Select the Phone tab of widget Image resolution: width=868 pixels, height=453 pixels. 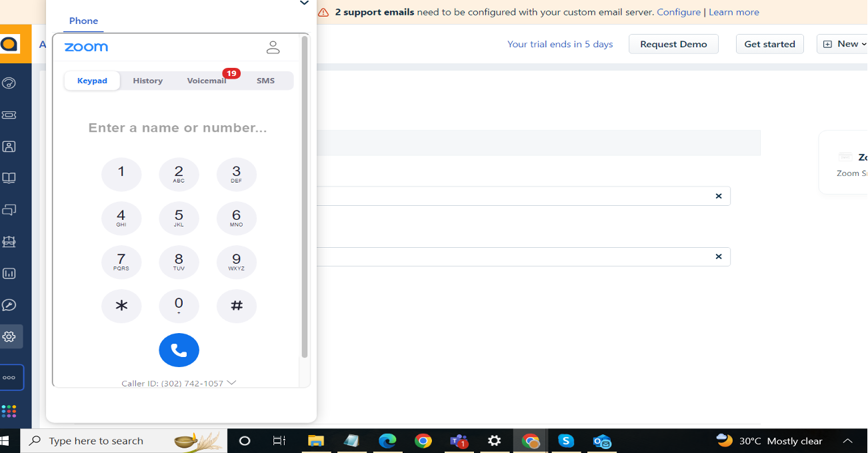(x=83, y=21)
